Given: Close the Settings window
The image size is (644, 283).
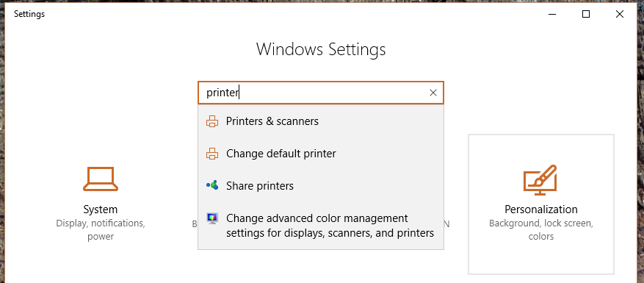Looking at the screenshot, I should [x=620, y=14].
